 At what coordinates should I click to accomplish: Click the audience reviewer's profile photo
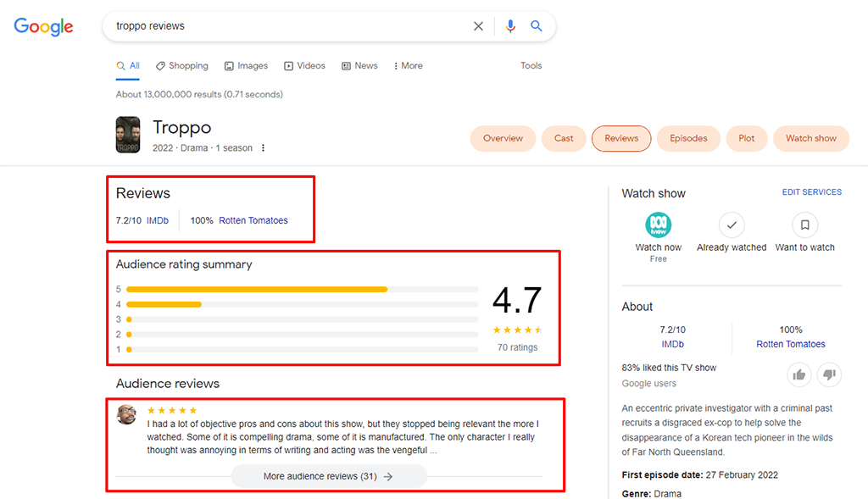(x=127, y=414)
